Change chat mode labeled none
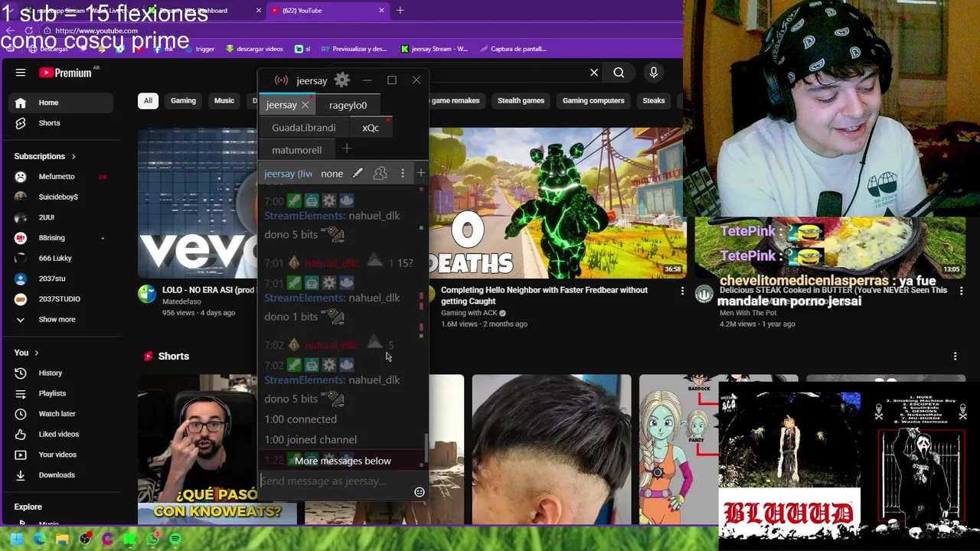Viewport: 980px width, 551px height. (332, 174)
